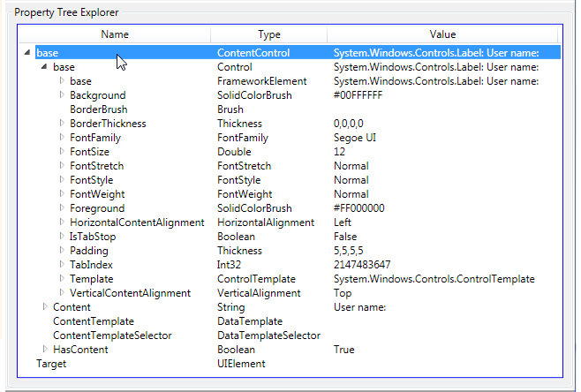Expand the VerticalContentAlignment node
The image size is (581, 392).
coord(62,292)
